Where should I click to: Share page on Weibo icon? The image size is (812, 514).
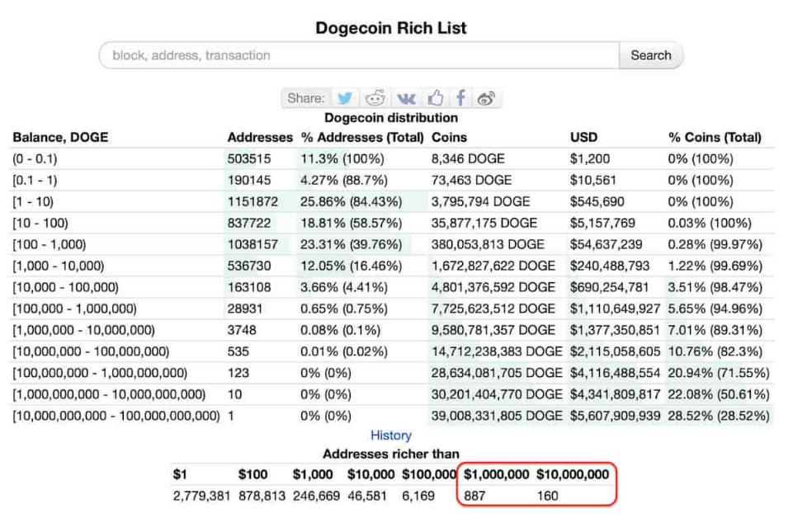(x=486, y=98)
